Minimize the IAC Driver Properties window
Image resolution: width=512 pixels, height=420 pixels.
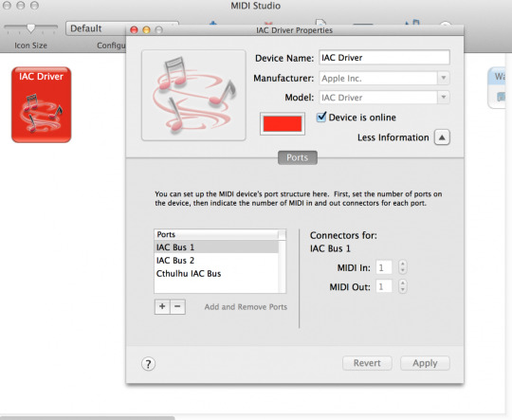(x=146, y=30)
